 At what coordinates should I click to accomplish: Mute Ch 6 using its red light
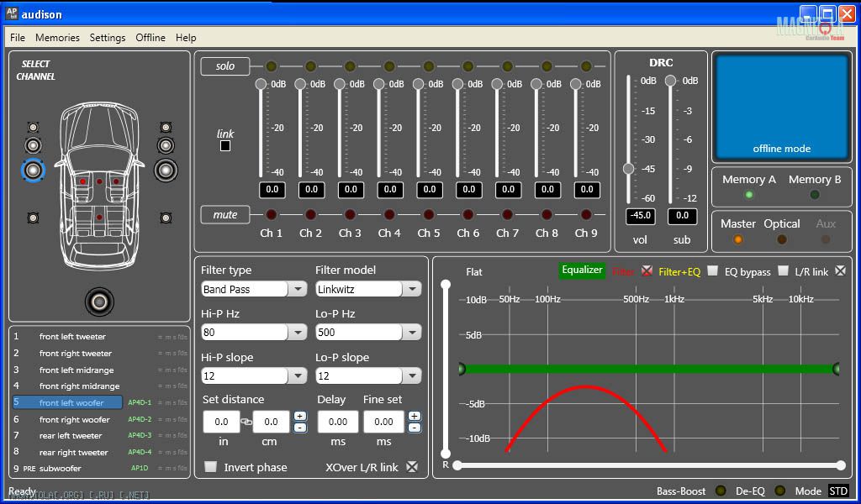click(x=467, y=214)
